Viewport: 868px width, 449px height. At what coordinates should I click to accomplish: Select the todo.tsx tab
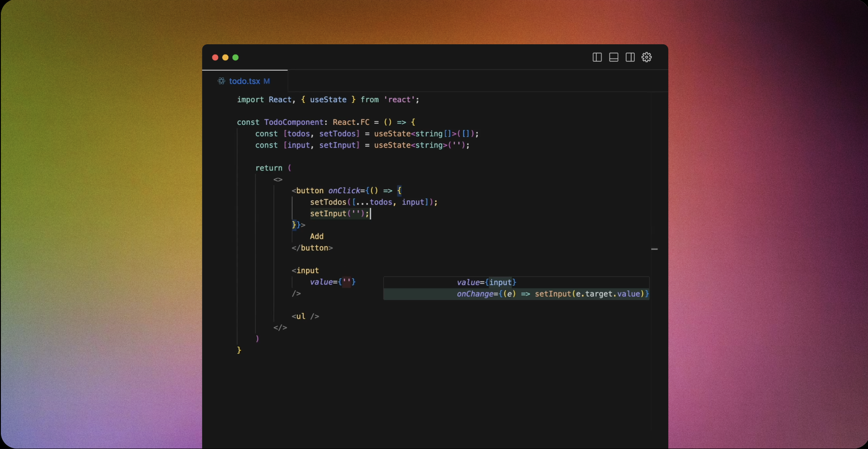[245, 81]
